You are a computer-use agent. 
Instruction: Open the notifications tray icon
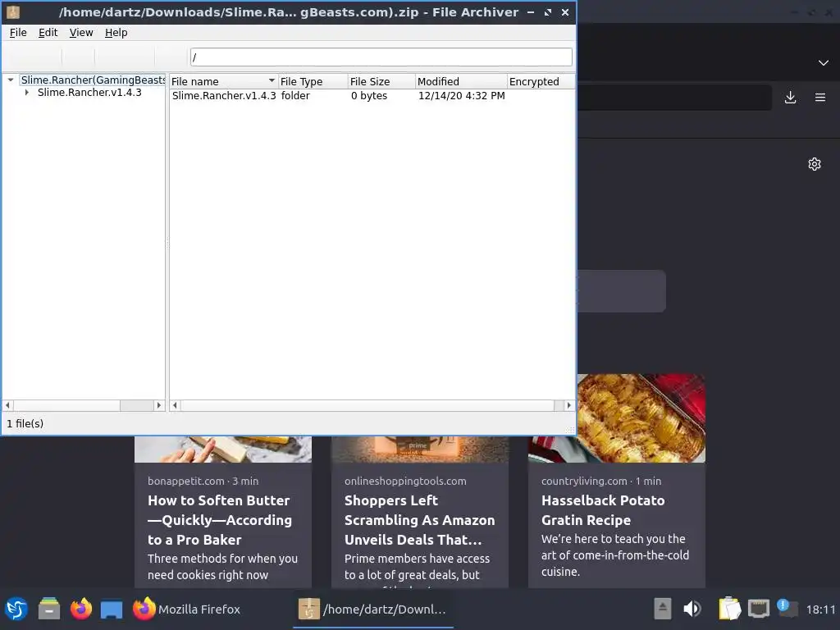[787, 608]
